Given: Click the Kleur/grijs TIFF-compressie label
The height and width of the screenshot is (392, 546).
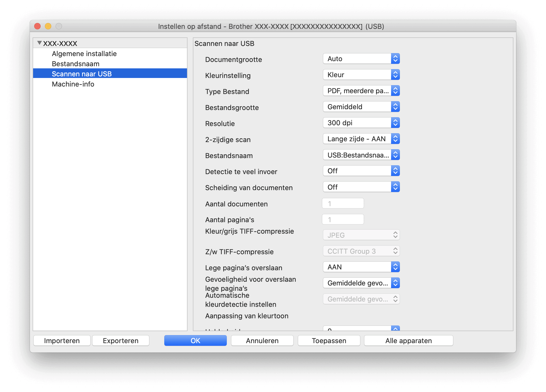Looking at the screenshot, I should (x=249, y=231).
